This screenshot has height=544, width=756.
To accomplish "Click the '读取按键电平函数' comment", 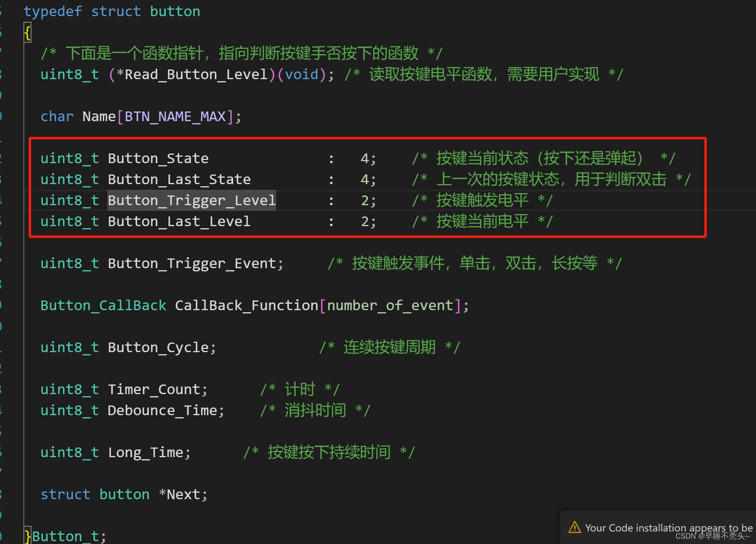I will click(484, 74).
